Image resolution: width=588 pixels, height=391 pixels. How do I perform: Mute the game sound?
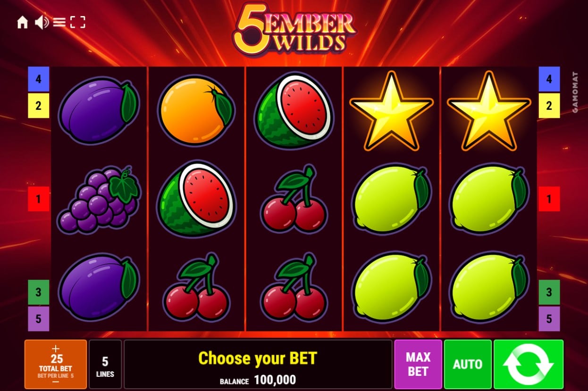42,22
